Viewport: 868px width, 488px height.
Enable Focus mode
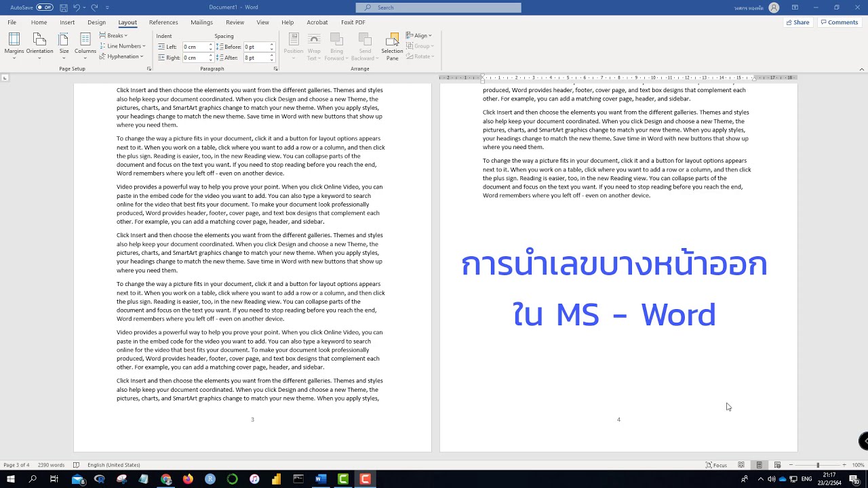(x=716, y=465)
